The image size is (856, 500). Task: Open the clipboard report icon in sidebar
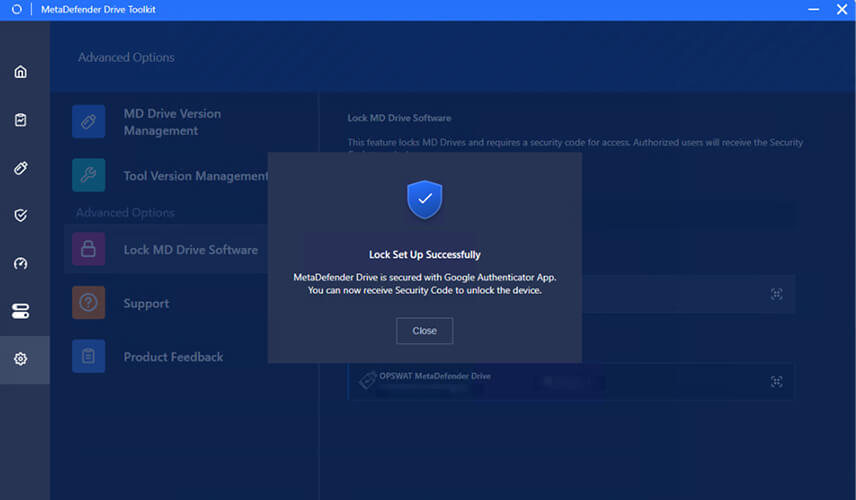21,120
